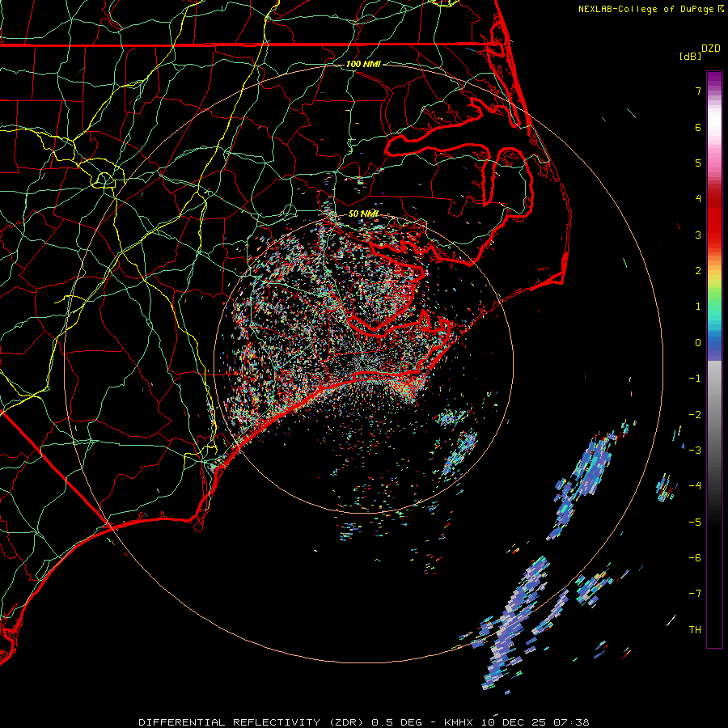
Task: Click the 100 NMI range ring label
Action: (x=363, y=64)
